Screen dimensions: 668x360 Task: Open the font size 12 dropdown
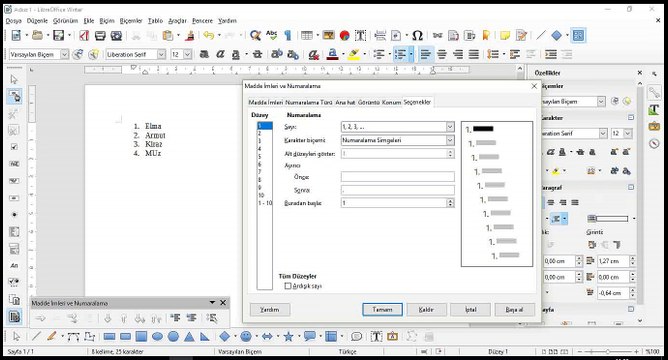[187, 55]
